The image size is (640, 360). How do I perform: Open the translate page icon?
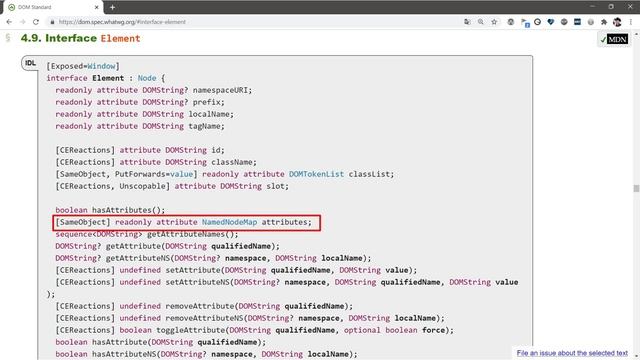coord(467,22)
